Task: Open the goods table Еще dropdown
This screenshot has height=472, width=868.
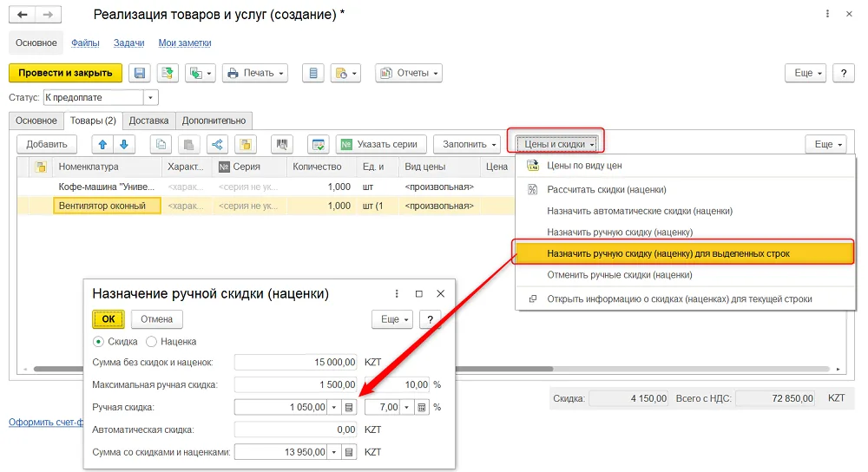Action: [826, 144]
